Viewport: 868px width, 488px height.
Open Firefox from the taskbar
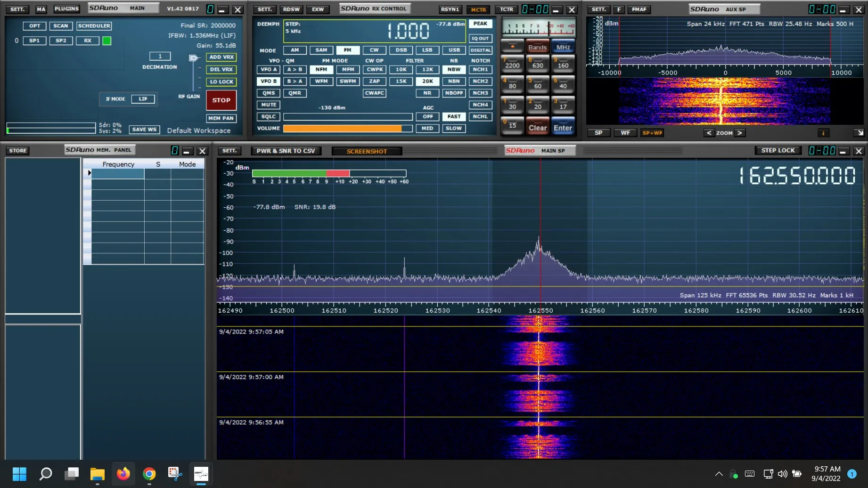point(123,473)
